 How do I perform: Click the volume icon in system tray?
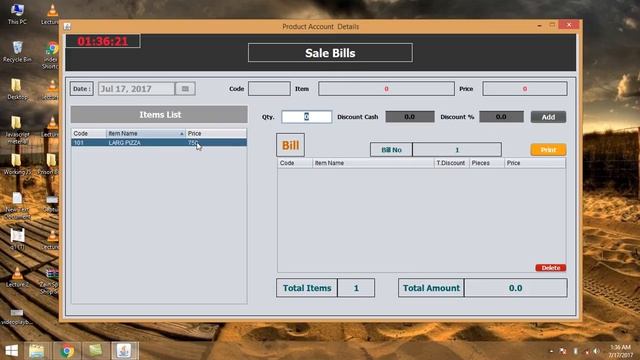pos(596,351)
